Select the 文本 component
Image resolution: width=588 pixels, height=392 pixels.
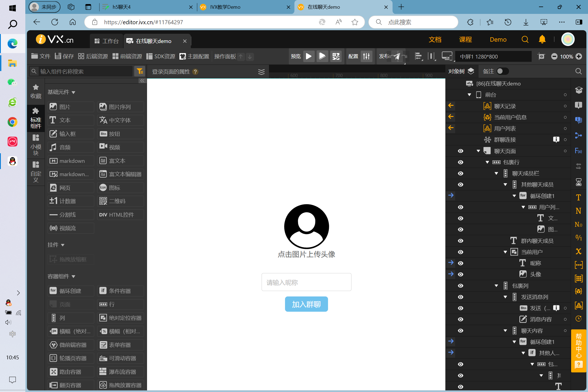click(x=71, y=120)
